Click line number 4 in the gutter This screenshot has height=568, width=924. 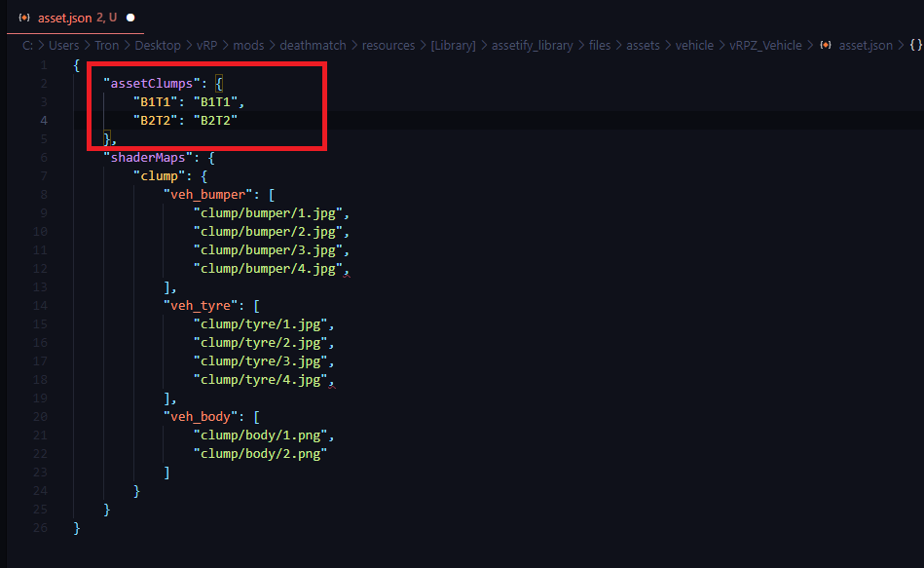pyautogui.click(x=44, y=121)
